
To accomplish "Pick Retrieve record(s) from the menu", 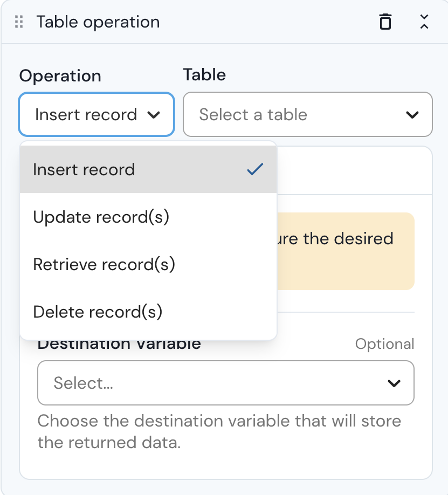I will 104,264.
